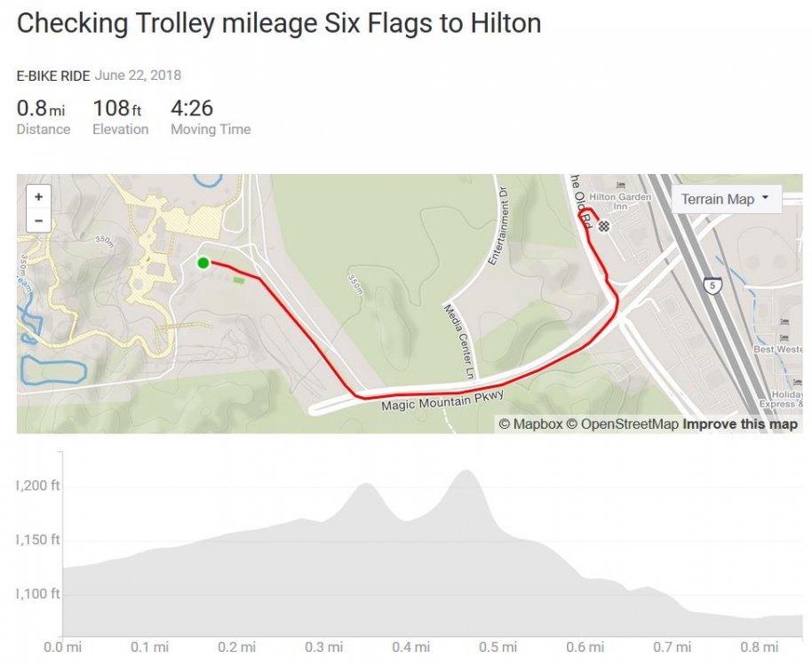Image resolution: width=812 pixels, height=666 pixels.
Task: Zoom out on the route map
Action: 38,219
